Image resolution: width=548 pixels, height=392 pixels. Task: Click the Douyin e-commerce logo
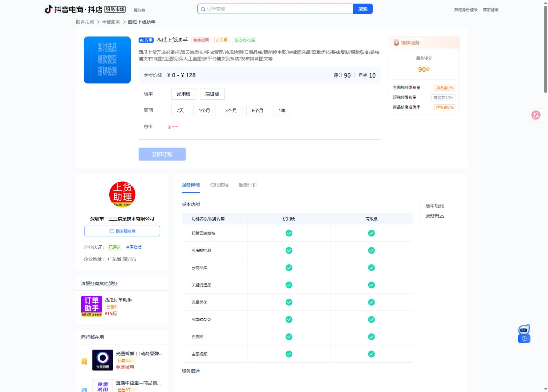(85, 9)
